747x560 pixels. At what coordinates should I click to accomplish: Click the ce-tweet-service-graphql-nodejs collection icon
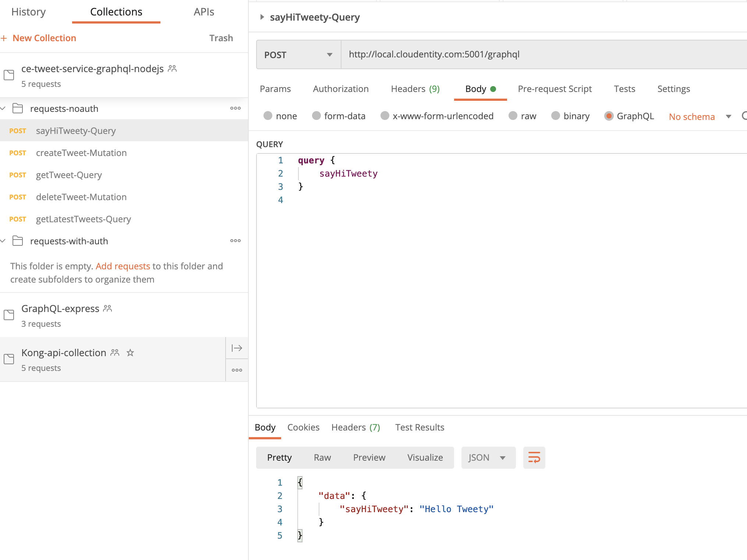[9, 75]
